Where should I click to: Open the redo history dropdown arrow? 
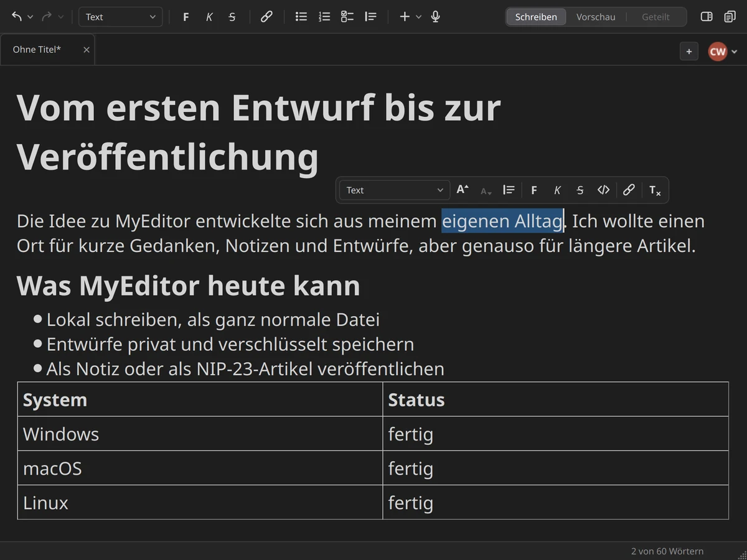[60, 17]
